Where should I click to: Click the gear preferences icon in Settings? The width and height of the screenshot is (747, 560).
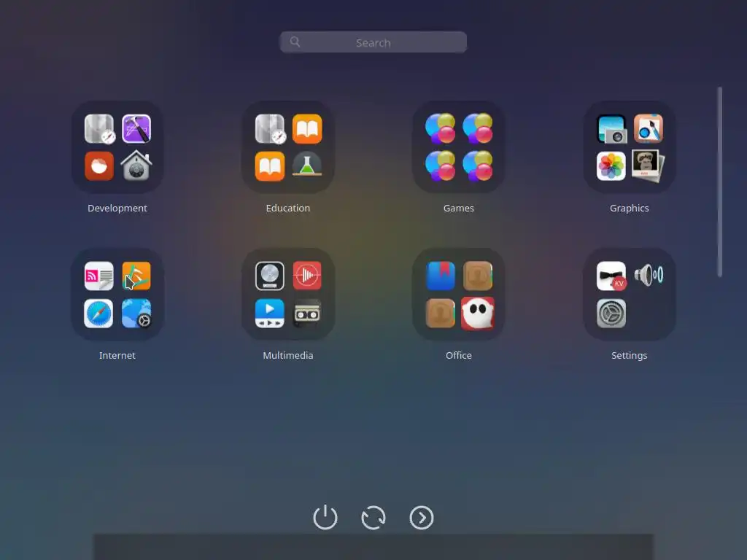pos(611,314)
